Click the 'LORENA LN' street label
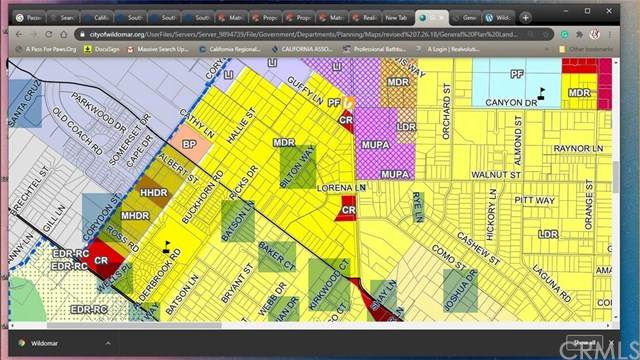The height and width of the screenshot is (360, 640). [x=341, y=188]
